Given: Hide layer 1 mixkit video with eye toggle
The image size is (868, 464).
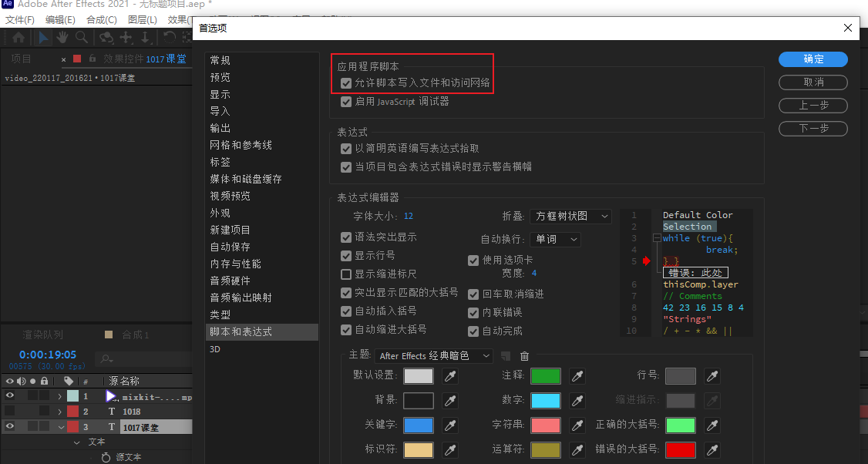Looking at the screenshot, I should (x=9, y=395).
